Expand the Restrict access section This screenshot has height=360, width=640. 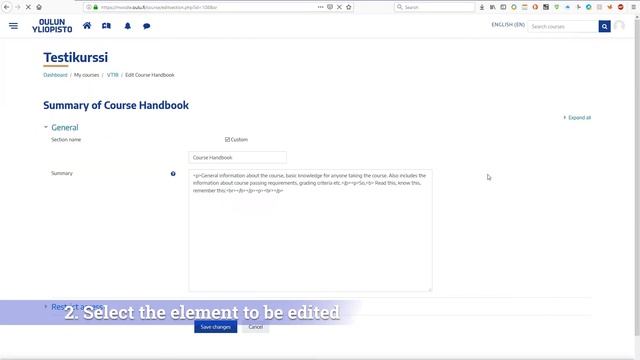[73, 307]
